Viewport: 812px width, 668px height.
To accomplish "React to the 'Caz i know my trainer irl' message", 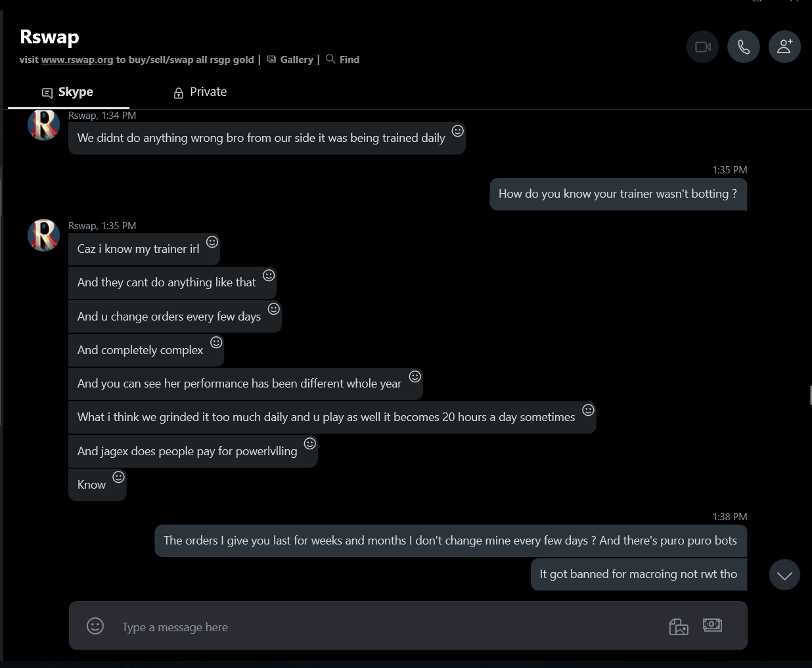I will click(212, 242).
